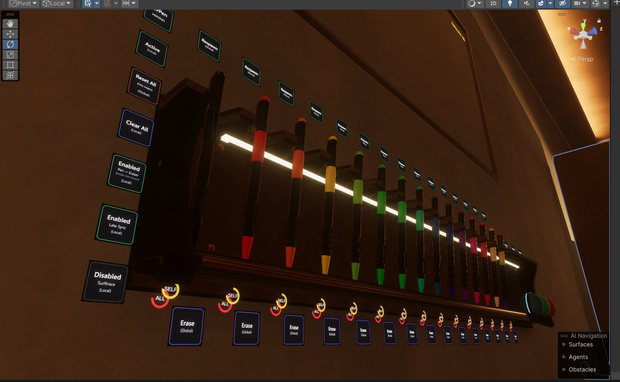Click the red ALL ring nearest the Disabled panel
This screenshot has height=382, width=620.
(x=159, y=299)
